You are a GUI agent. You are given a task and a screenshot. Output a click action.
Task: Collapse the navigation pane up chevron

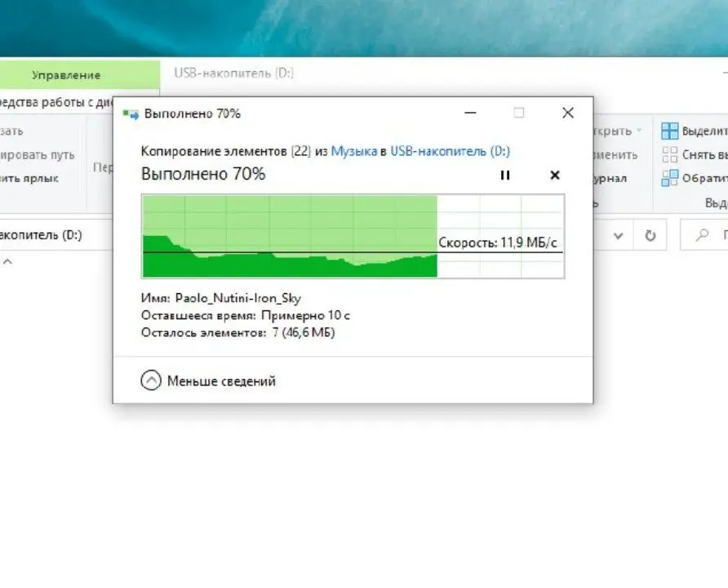[7, 262]
